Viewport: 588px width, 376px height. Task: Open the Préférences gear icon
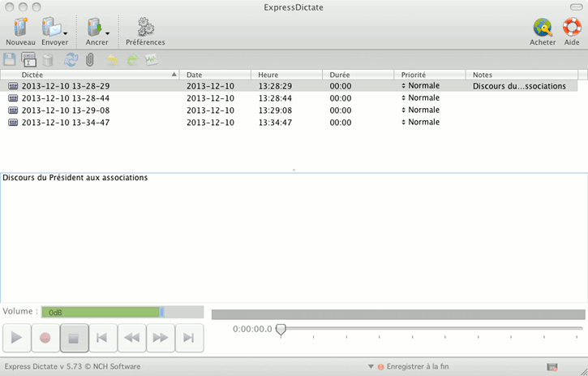click(x=145, y=27)
